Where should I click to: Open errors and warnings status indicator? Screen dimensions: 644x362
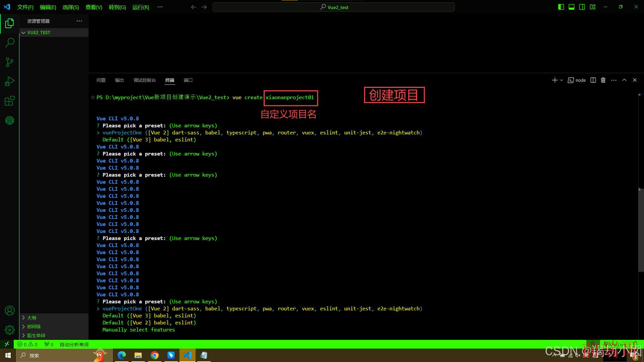pos(28,344)
